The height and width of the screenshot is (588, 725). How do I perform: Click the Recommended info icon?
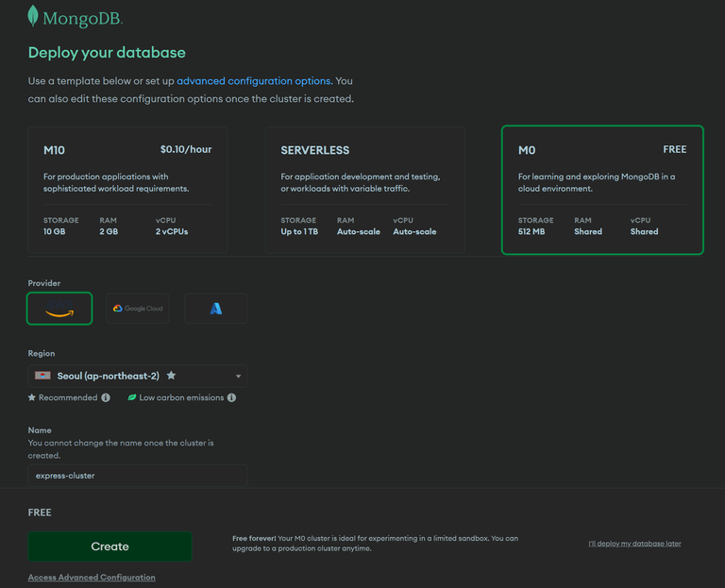point(106,397)
